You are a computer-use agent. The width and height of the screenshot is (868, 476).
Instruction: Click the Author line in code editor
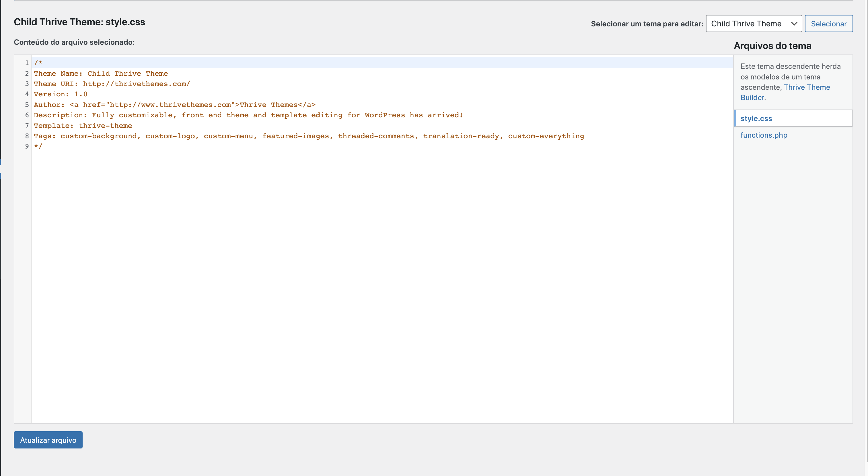[x=174, y=105]
